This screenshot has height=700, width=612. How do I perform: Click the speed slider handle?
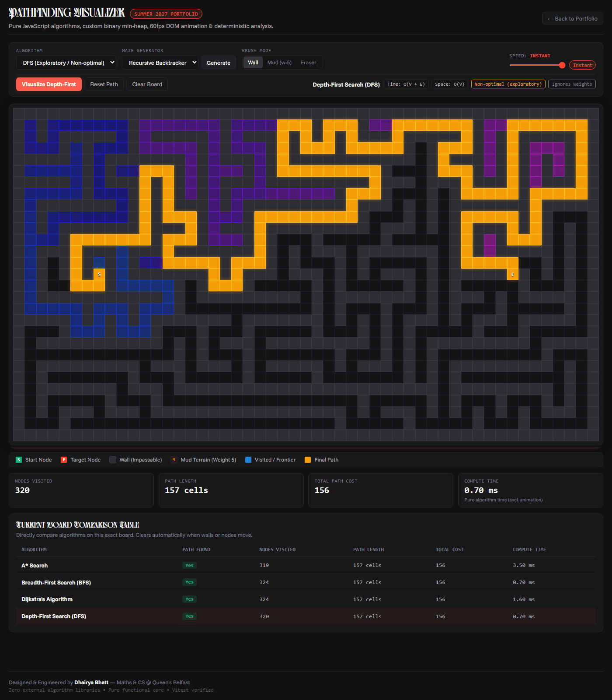click(x=562, y=65)
